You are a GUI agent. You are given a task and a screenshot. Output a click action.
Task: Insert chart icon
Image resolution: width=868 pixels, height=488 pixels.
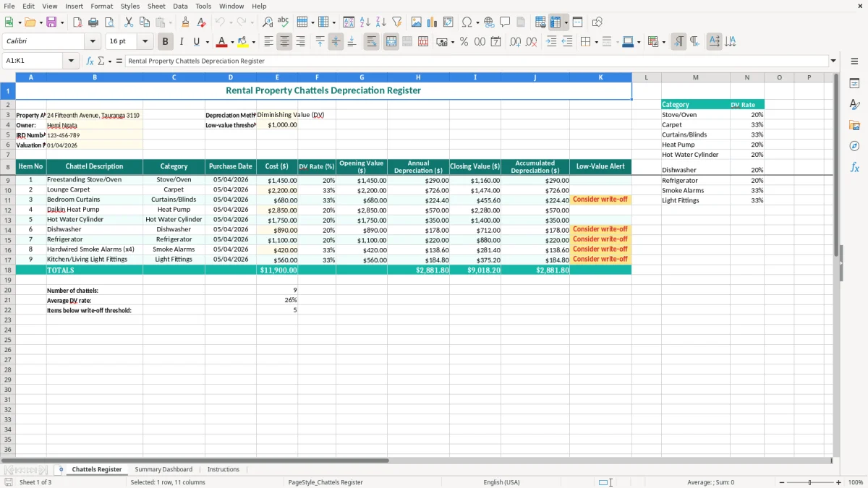click(433, 22)
